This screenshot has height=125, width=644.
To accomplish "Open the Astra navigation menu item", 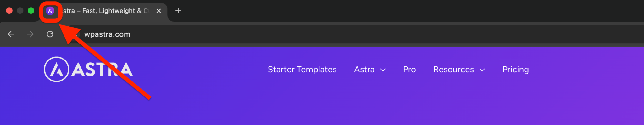I will pyautogui.click(x=364, y=70).
